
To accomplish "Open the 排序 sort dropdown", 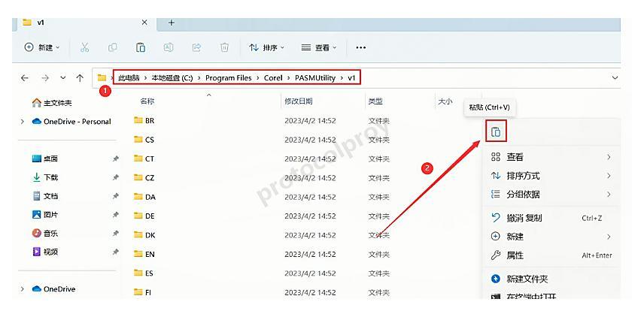I will point(266,47).
